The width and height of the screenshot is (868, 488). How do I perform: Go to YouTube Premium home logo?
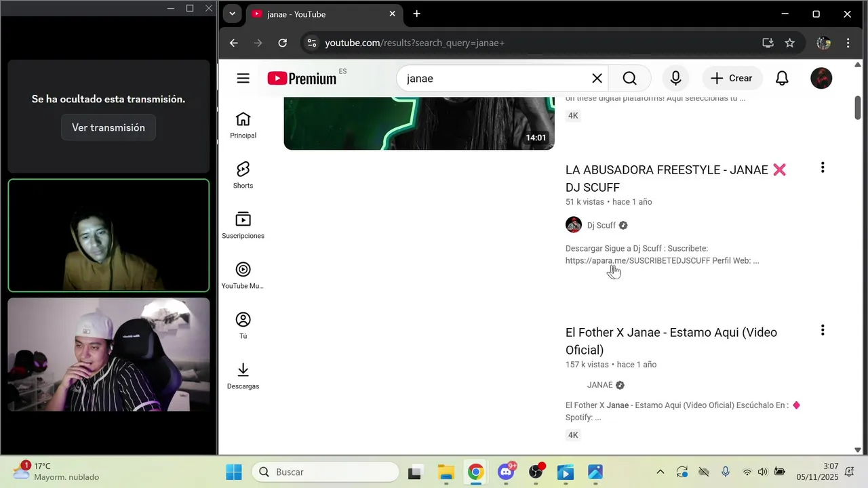click(302, 79)
